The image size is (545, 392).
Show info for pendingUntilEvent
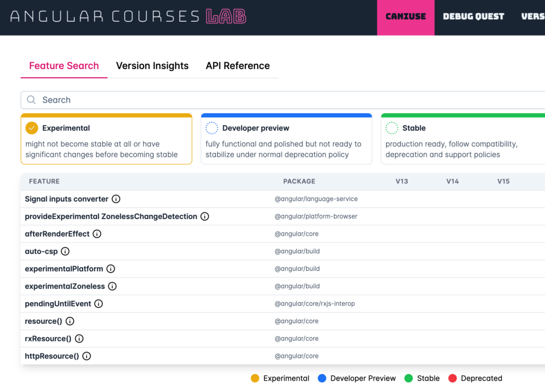pyautogui.click(x=98, y=304)
